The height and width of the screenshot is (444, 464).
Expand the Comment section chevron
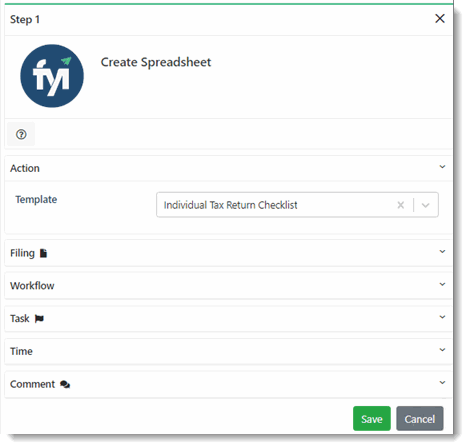pos(442,382)
